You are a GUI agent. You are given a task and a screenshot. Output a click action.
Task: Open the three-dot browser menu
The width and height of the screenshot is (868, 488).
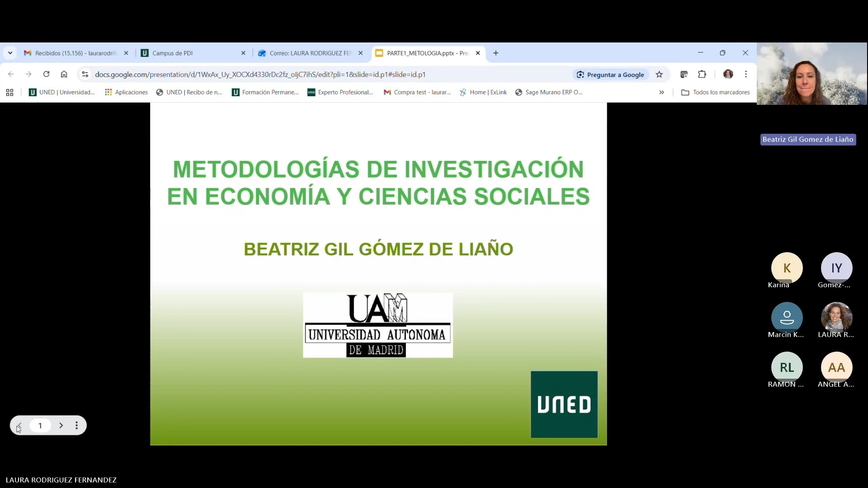point(745,74)
